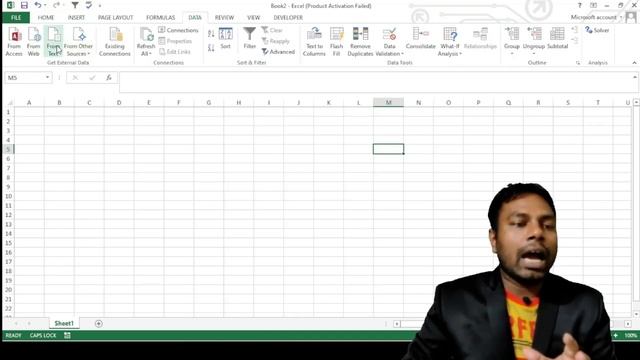Open From Other Sources menu

pyautogui.click(x=78, y=42)
